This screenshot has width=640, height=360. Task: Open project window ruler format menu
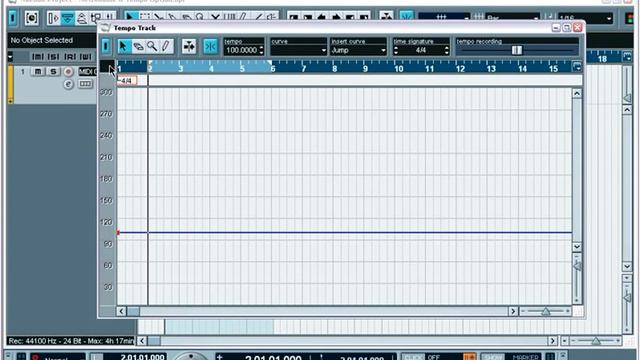coord(627,57)
